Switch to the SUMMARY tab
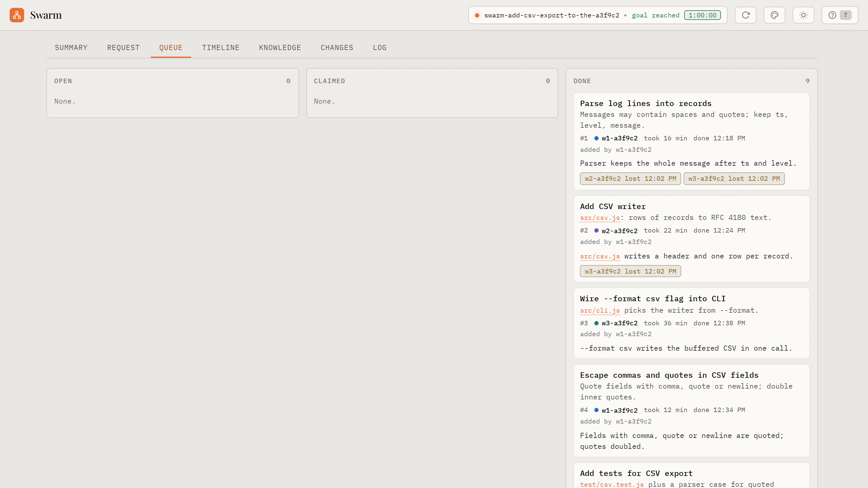Screen dimensions: 868x488 (71, 48)
